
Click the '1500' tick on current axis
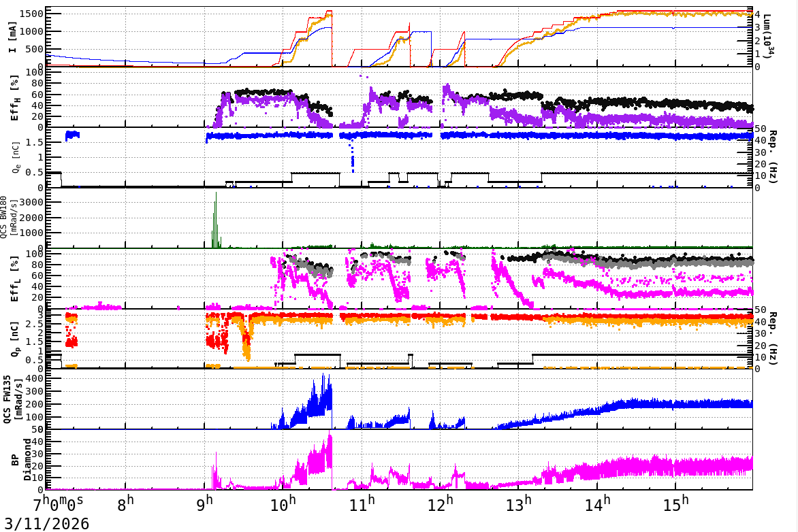31,14
